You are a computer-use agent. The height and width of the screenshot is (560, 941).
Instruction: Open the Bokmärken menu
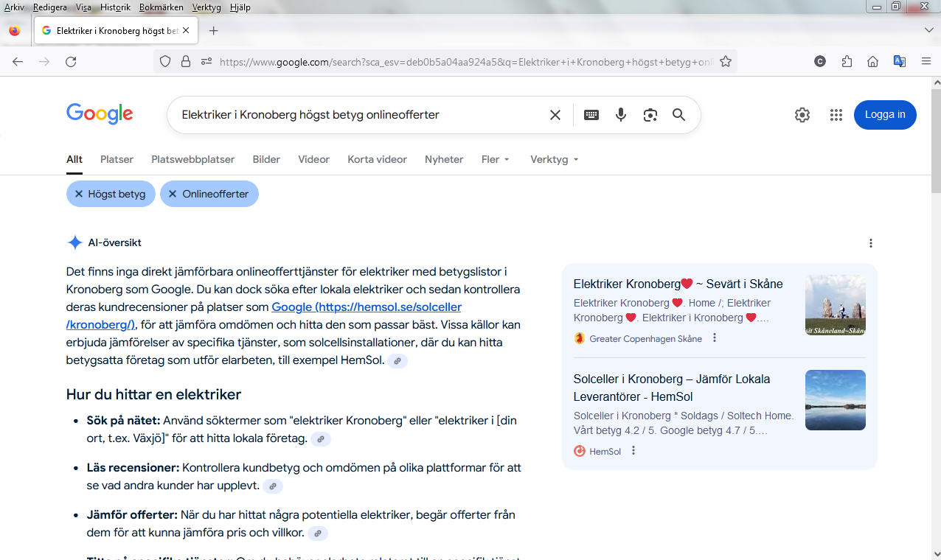[x=161, y=7]
